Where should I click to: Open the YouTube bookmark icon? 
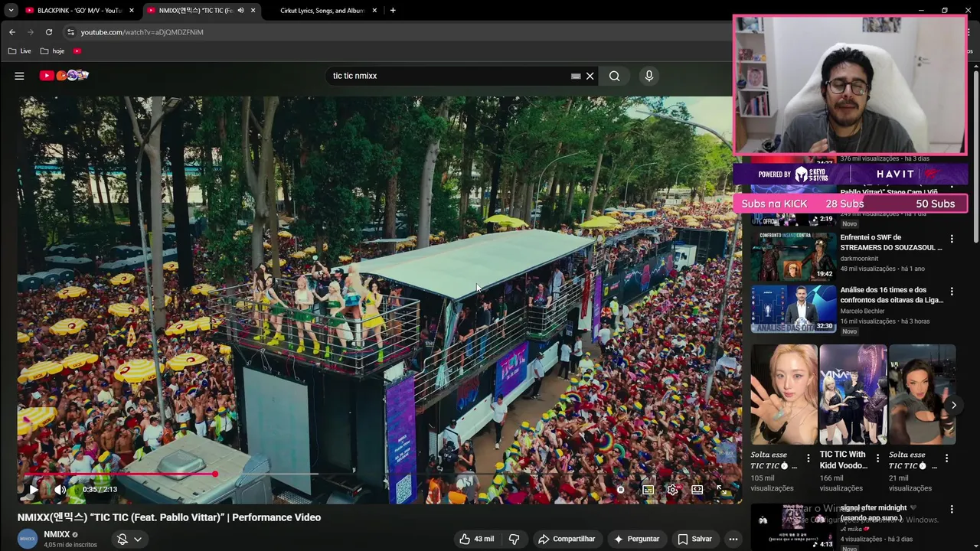tap(77, 51)
